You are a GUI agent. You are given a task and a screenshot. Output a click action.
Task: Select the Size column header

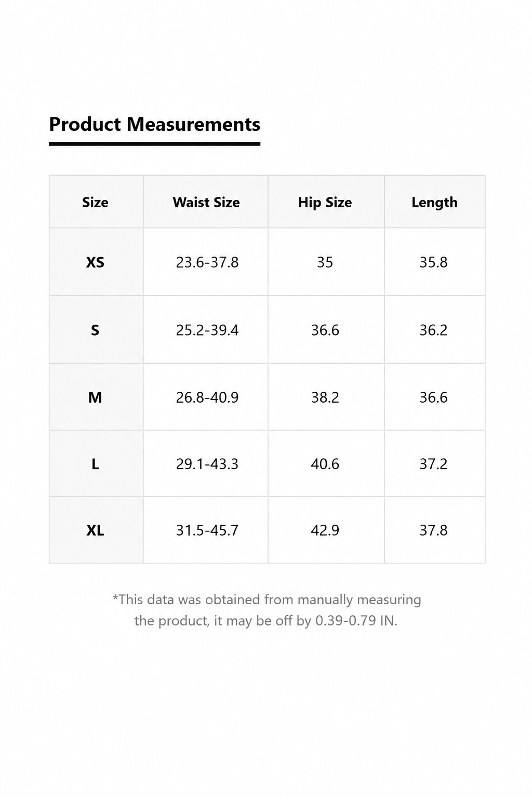[95, 202]
